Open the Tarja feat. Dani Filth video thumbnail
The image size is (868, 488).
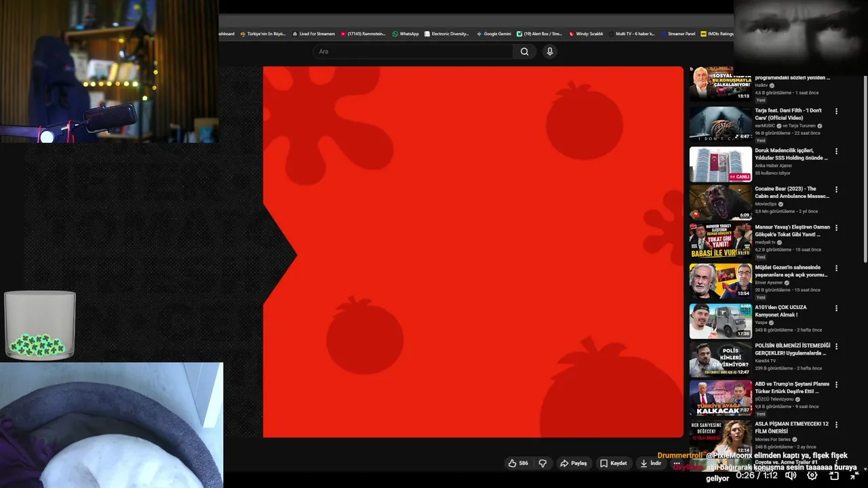tap(721, 124)
